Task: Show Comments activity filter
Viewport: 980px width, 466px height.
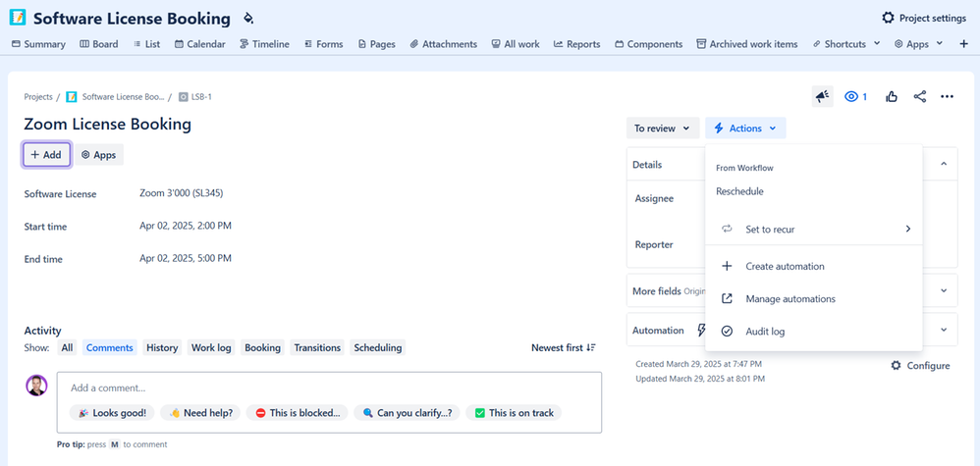Action: [x=109, y=347]
